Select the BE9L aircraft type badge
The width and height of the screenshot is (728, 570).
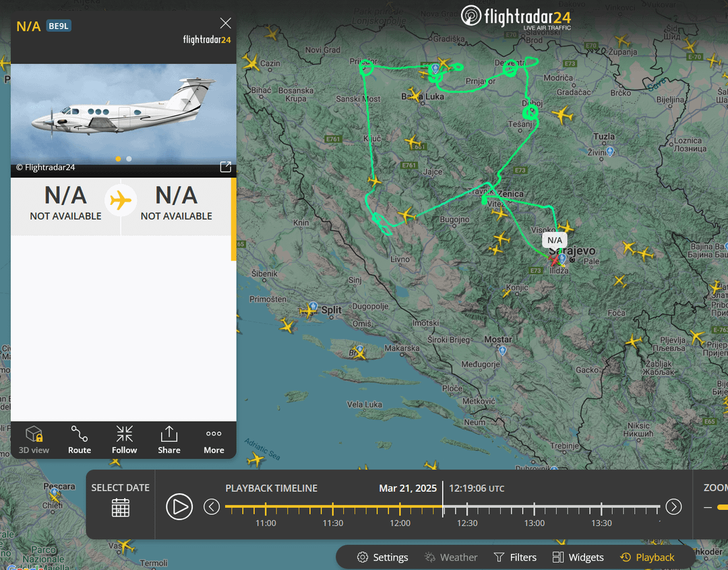tap(59, 26)
